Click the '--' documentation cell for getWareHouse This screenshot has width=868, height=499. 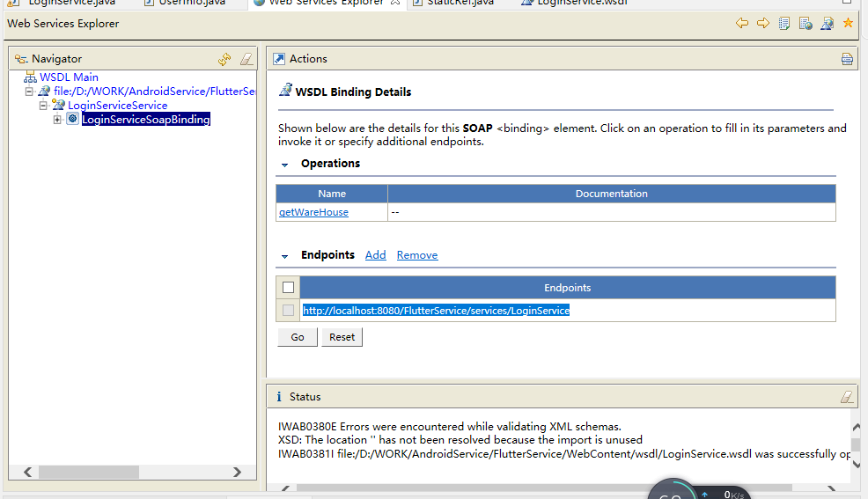612,212
